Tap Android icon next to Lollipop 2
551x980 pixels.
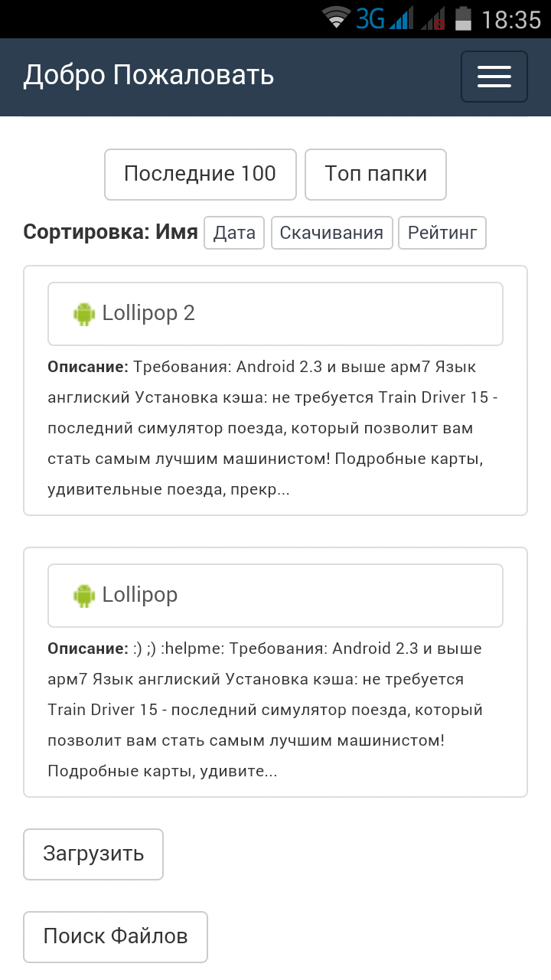click(x=84, y=314)
